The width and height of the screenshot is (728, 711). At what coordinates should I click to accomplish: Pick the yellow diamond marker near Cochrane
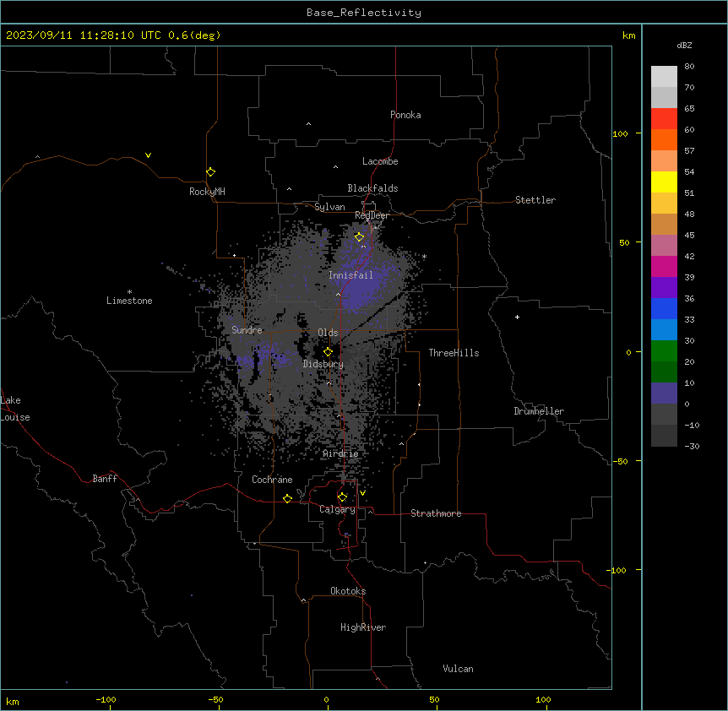coord(287,498)
